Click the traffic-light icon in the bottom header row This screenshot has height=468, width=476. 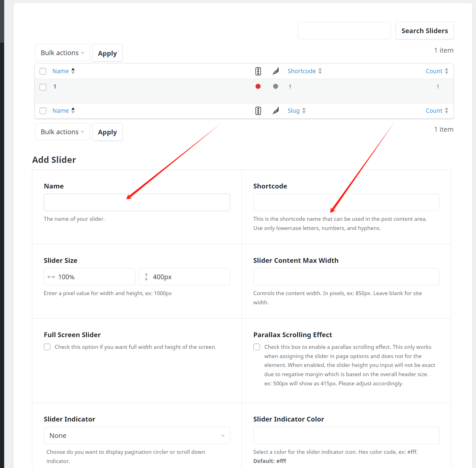coord(258,111)
